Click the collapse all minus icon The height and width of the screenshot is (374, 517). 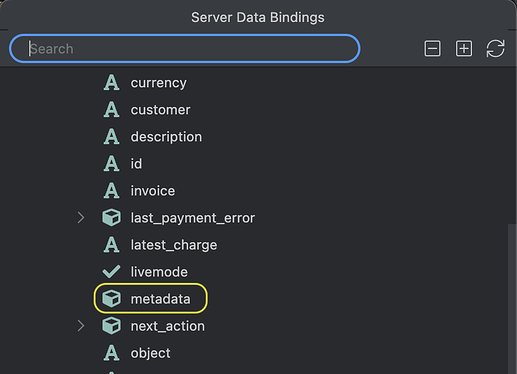tap(432, 49)
